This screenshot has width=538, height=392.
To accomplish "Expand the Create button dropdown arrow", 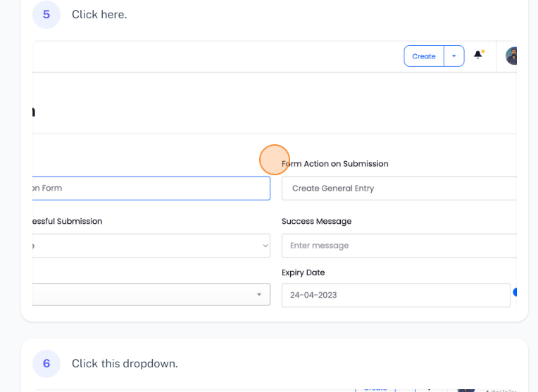I will (x=454, y=56).
